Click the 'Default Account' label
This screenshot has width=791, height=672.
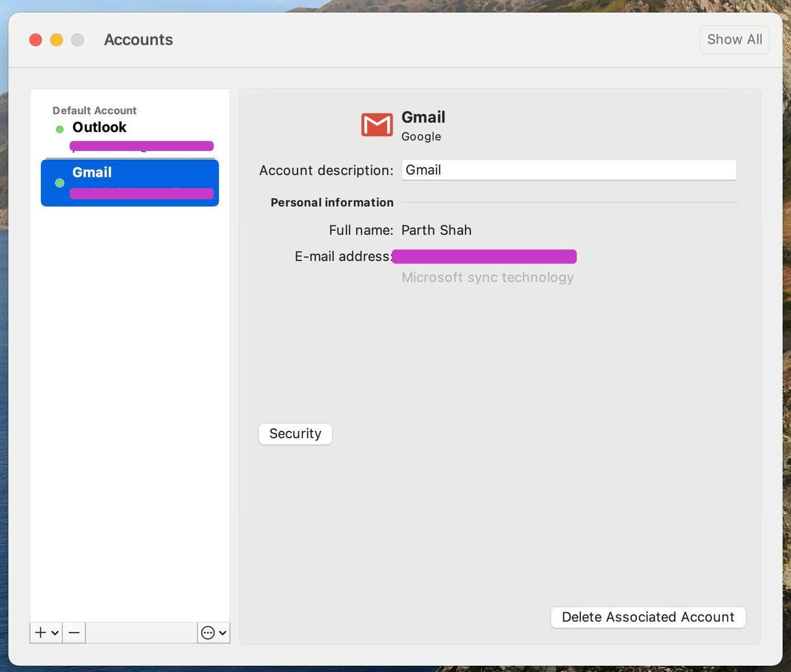pyautogui.click(x=94, y=110)
